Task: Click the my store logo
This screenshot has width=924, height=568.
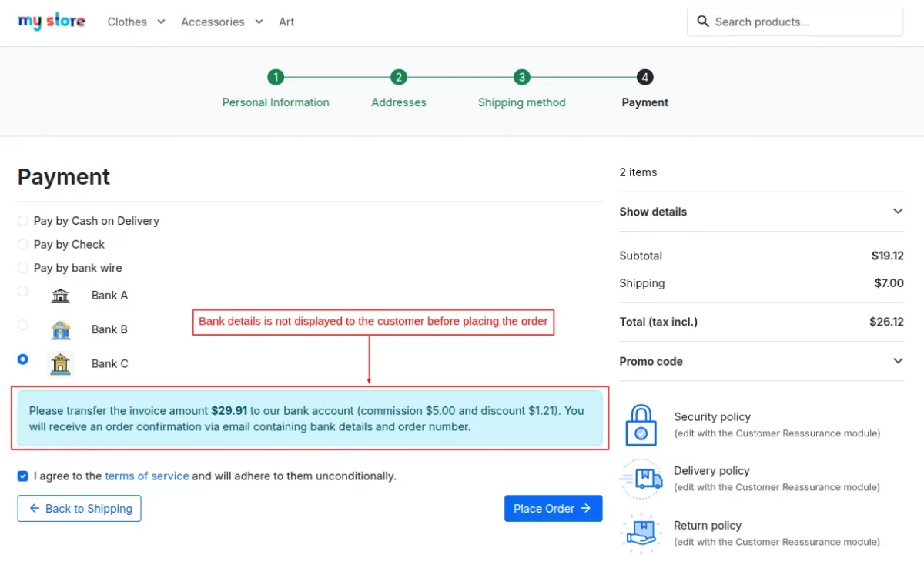Action: point(52,22)
